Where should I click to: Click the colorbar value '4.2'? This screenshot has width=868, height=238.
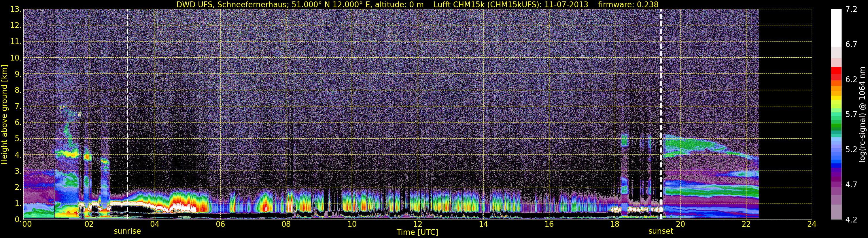(x=851, y=220)
